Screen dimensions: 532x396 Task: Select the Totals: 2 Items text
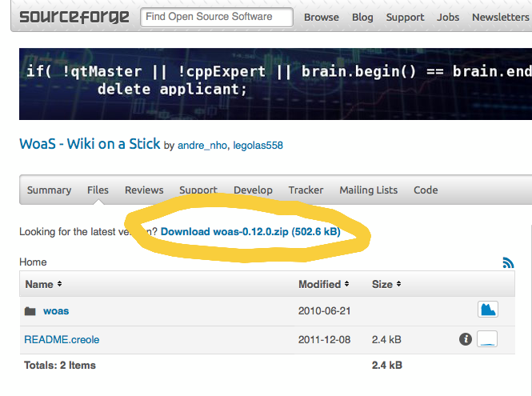pyautogui.click(x=60, y=366)
